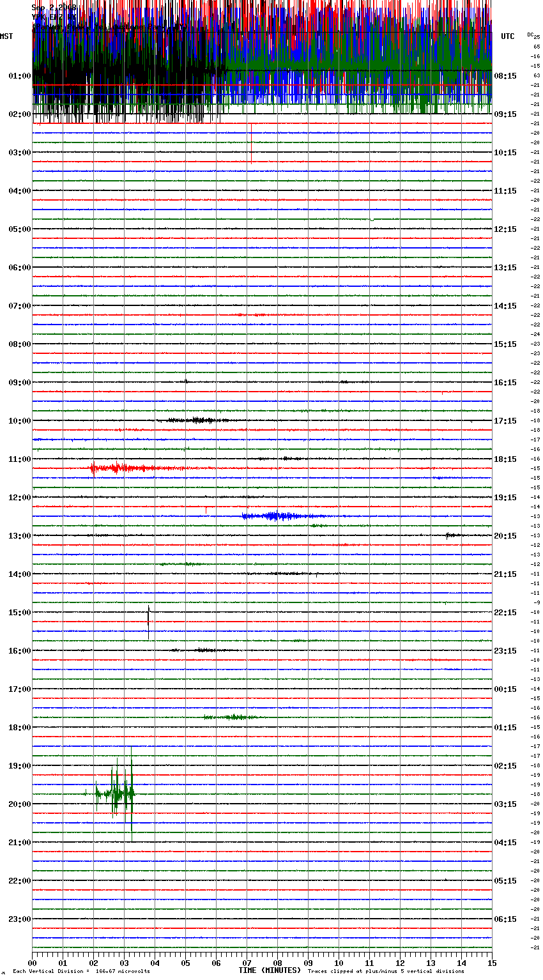Select the 19:00 MST hour label
Image resolution: width=543 pixels, height=980 pixels.
point(20,766)
